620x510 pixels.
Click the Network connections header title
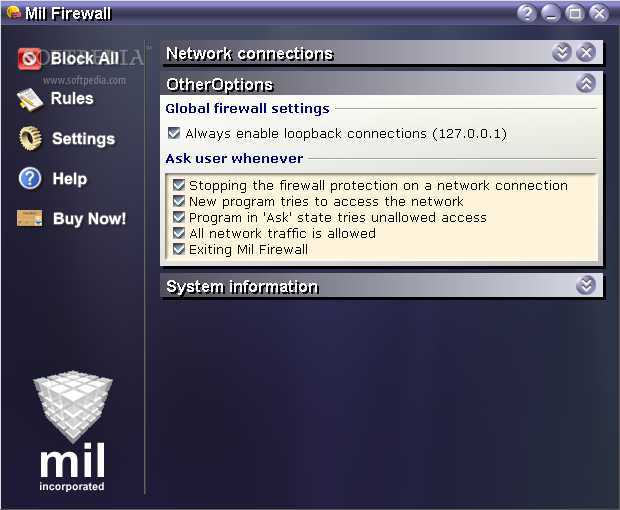click(250, 54)
